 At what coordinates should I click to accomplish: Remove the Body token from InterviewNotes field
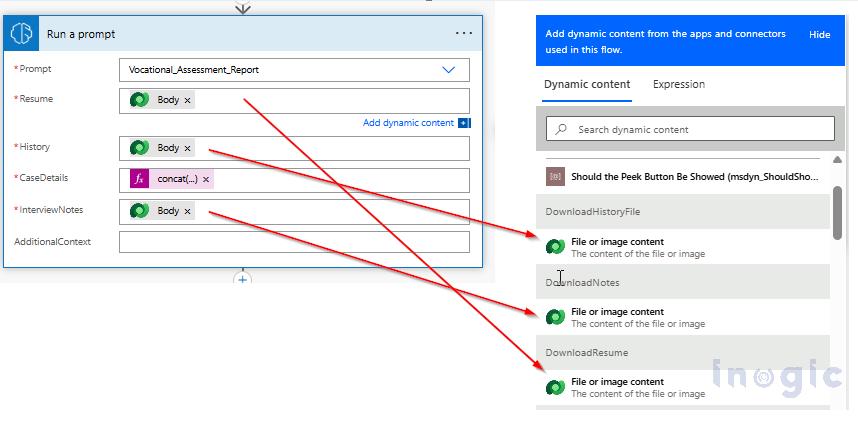pos(188,211)
